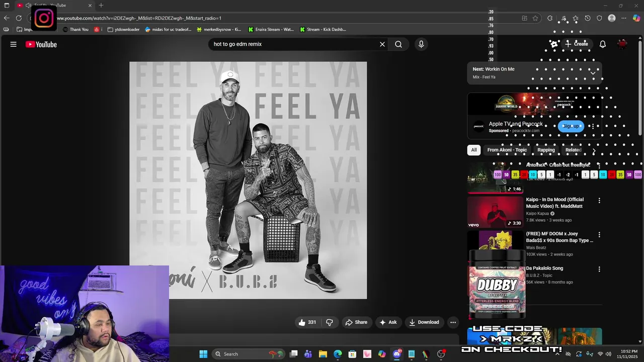Viewport: 644px width, 362px height.
Task: Open a new browser tab
Action: tap(101, 6)
